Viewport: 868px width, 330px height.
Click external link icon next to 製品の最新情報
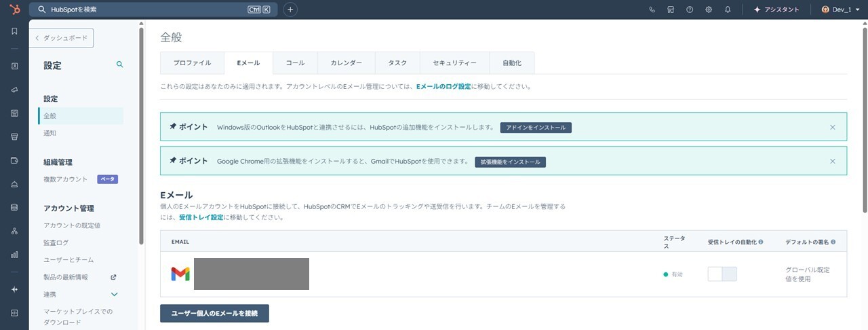click(x=113, y=277)
